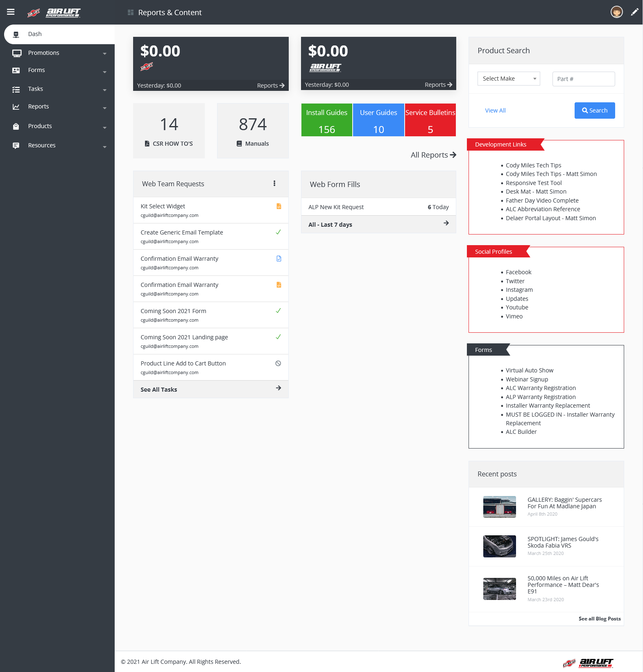Screen dimensions: 643x672
Task: Open the All Reports link
Action: point(433,155)
